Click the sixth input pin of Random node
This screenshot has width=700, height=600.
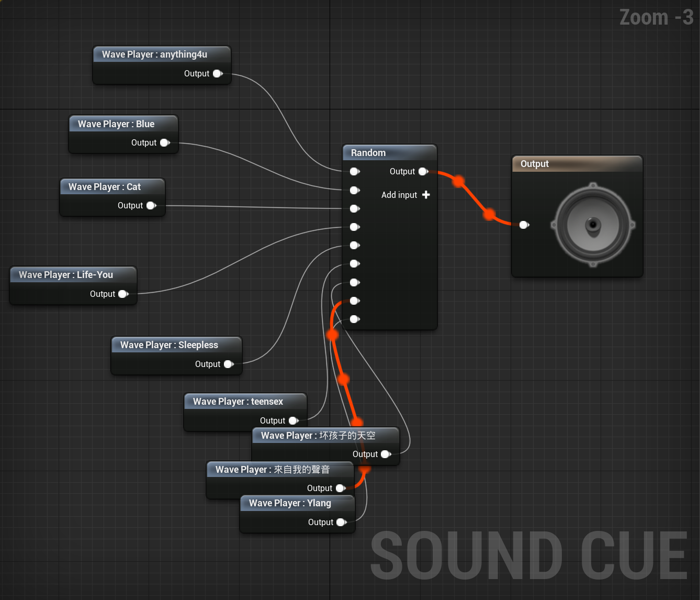point(355,264)
